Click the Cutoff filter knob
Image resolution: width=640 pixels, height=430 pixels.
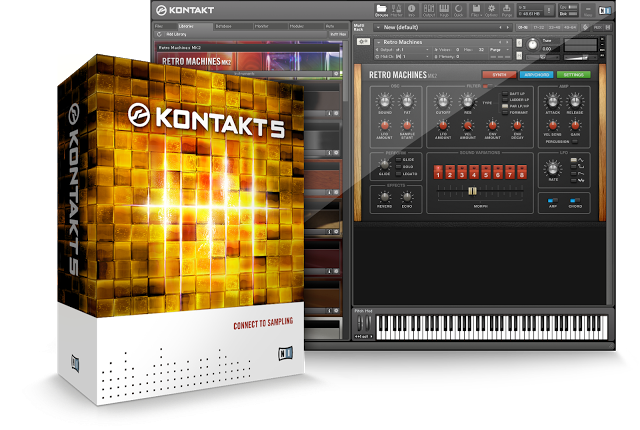(443, 100)
